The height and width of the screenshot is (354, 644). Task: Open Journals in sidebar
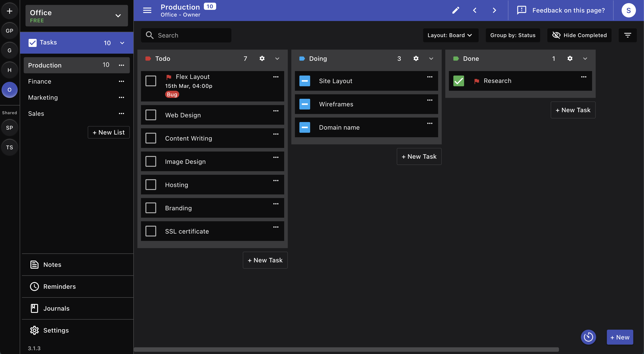pos(77,309)
